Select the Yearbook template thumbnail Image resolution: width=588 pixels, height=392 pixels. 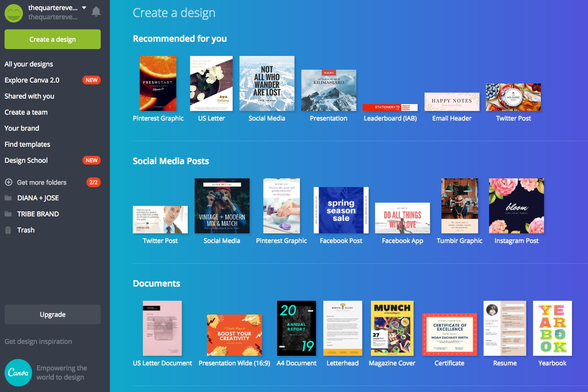coord(552,328)
